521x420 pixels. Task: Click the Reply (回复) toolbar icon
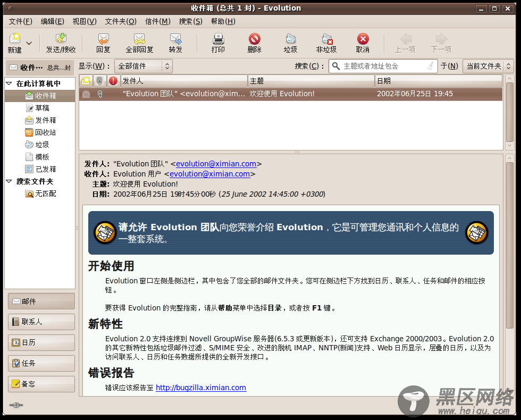click(103, 38)
